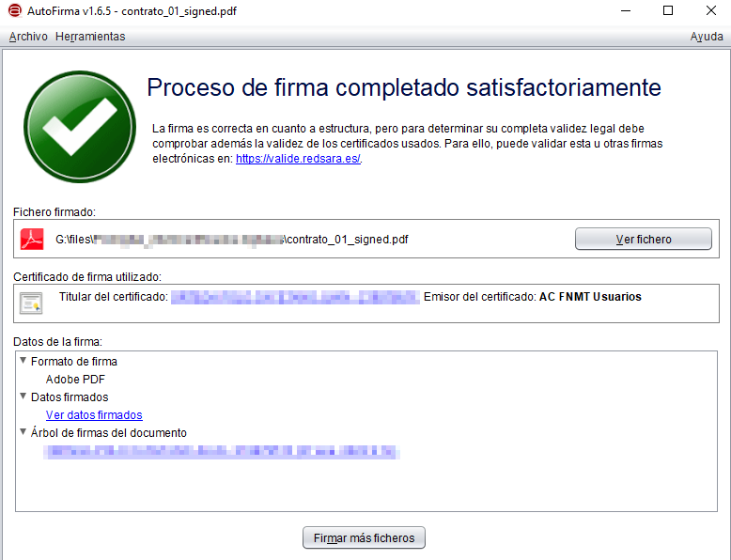Click the contrato_01_signed.pdf file path text
Screen dimensions: 731x560
[232, 240]
